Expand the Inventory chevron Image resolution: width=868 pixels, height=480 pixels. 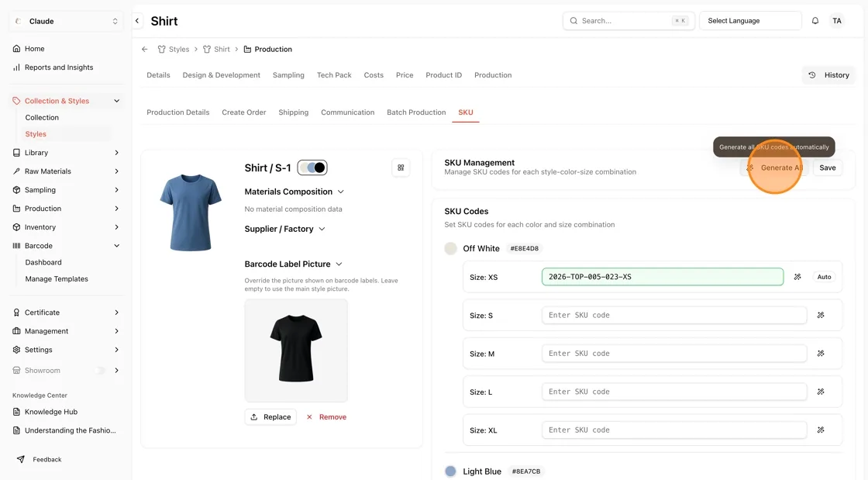116,227
